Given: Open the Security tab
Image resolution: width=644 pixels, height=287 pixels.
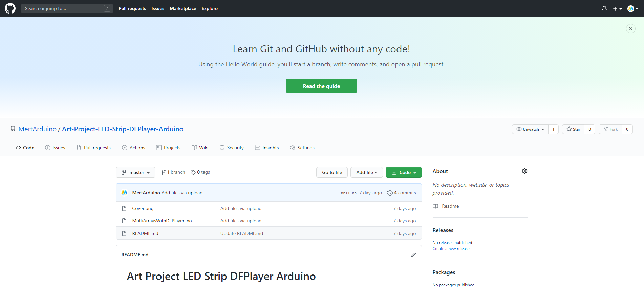Looking at the screenshot, I should click(232, 148).
